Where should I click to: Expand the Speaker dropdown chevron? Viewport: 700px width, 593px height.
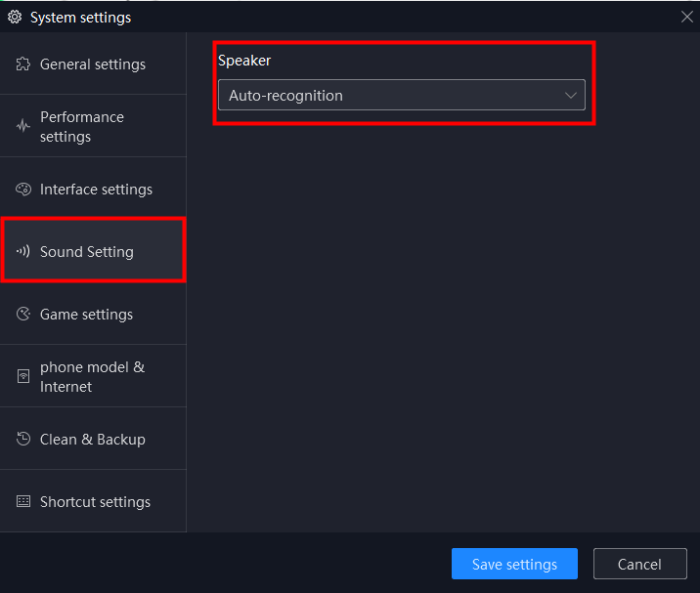pyautogui.click(x=571, y=95)
